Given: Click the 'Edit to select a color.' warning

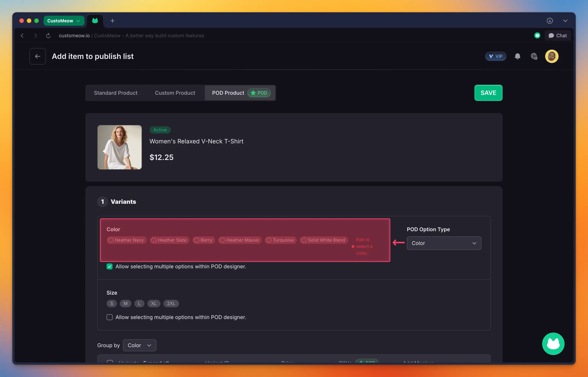Looking at the screenshot, I should [x=362, y=246].
